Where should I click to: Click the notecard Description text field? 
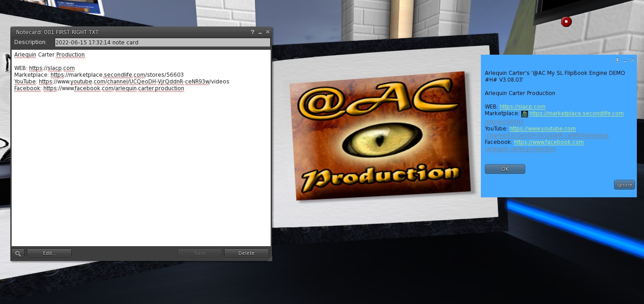click(x=163, y=43)
